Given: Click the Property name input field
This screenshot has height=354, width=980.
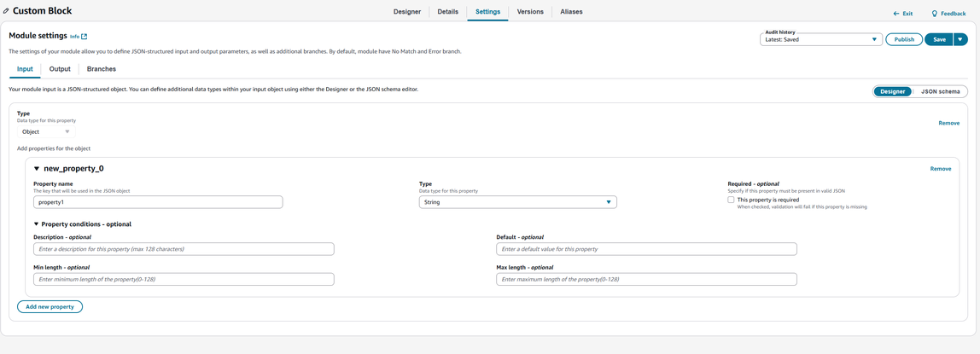Looking at the screenshot, I should pyautogui.click(x=158, y=202).
